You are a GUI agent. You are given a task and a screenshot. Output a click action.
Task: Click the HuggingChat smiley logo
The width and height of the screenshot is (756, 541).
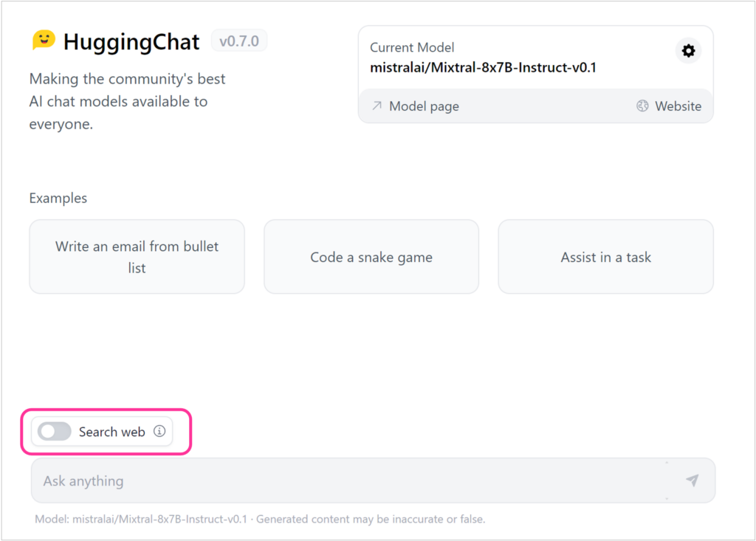coord(42,41)
